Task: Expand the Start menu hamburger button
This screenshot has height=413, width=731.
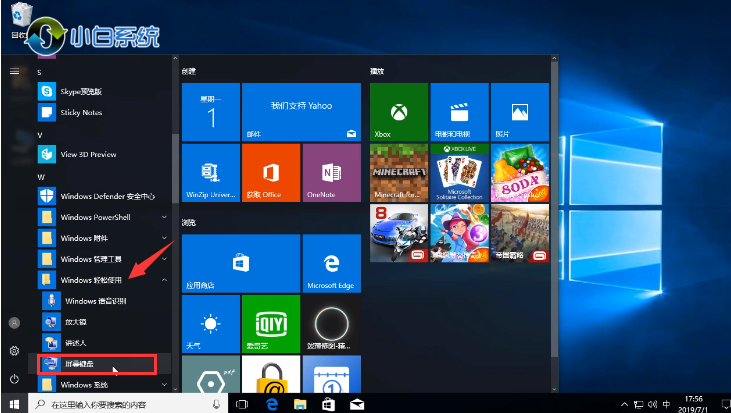Action: click(x=14, y=71)
